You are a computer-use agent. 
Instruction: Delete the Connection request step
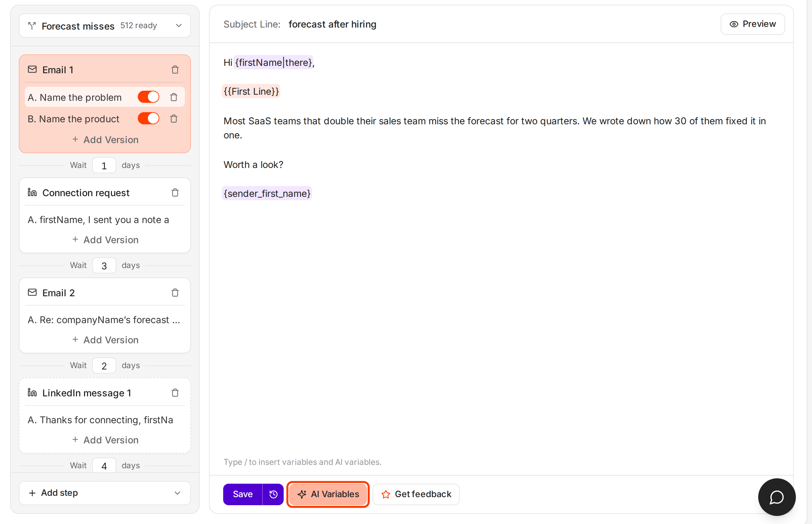click(175, 192)
